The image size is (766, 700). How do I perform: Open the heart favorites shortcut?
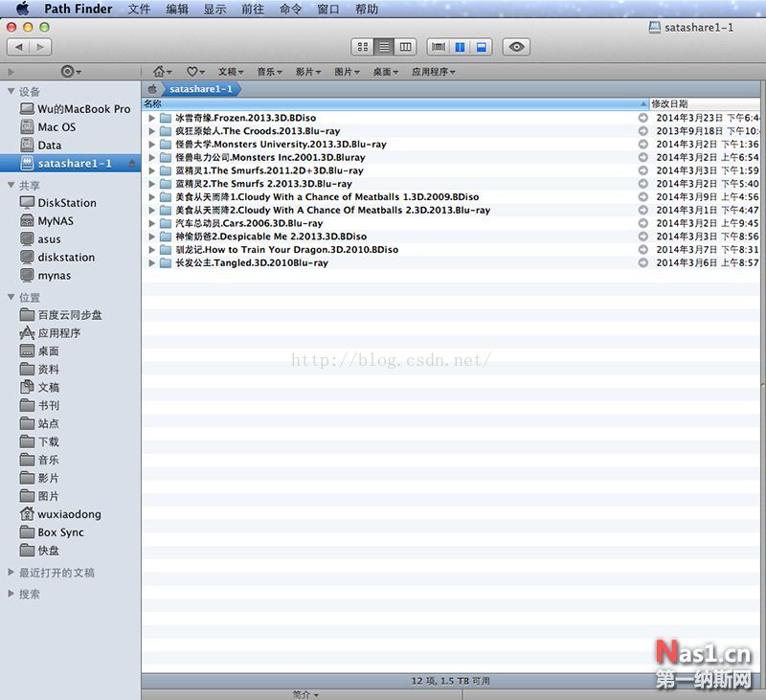click(194, 71)
